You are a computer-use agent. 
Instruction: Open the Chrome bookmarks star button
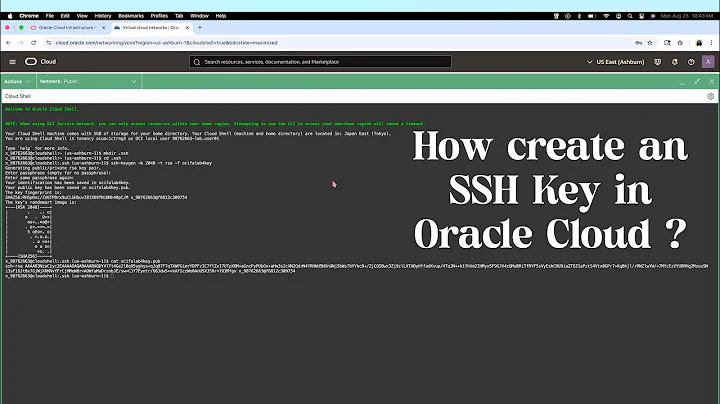click(680, 43)
